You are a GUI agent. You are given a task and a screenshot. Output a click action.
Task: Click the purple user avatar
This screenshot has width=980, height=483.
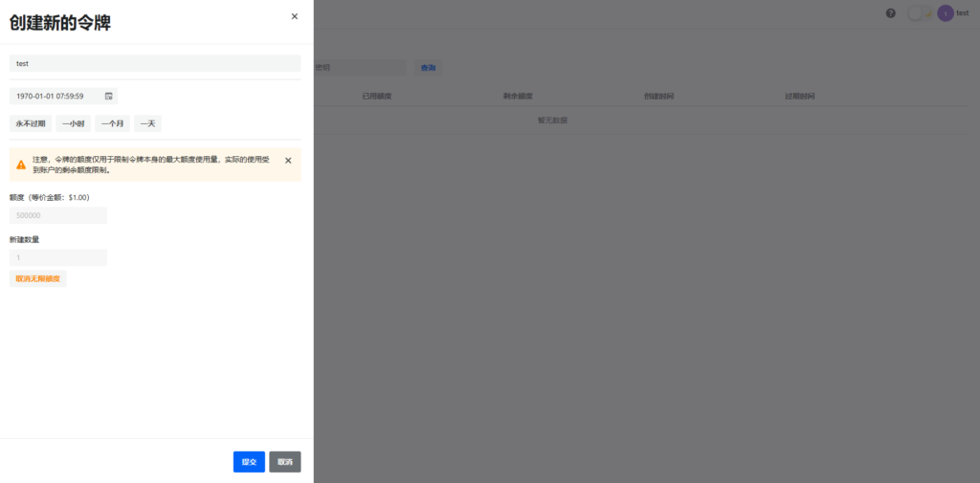click(x=946, y=13)
